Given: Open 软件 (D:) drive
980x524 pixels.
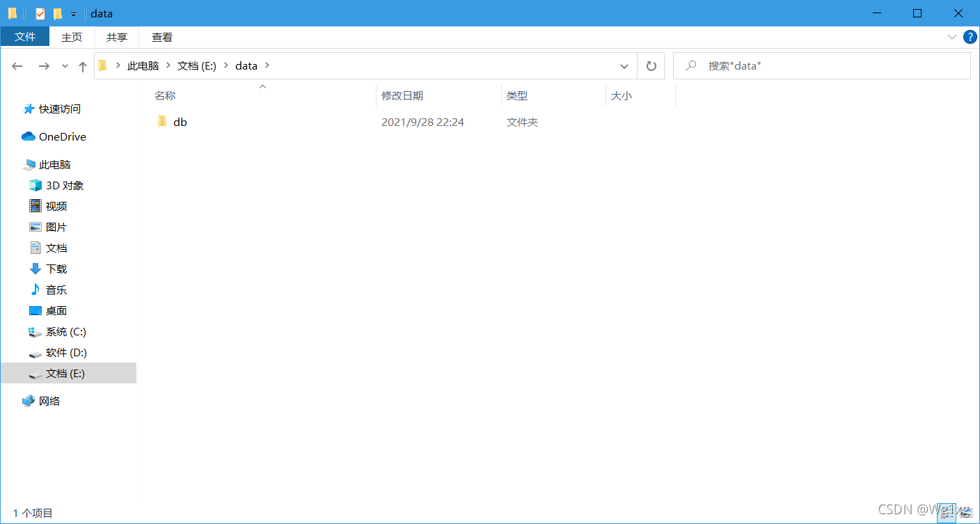Looking at the screenshot, I should coord(66,352).
